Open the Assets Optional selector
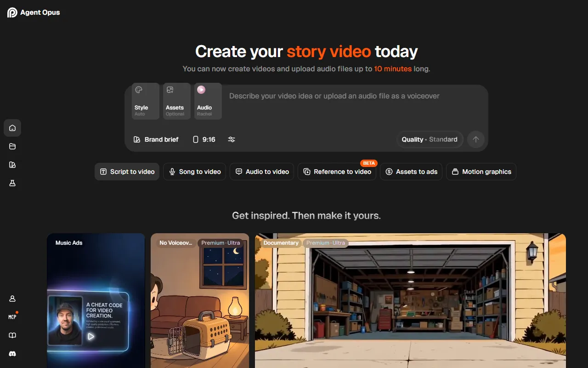 tap(177, 101)
